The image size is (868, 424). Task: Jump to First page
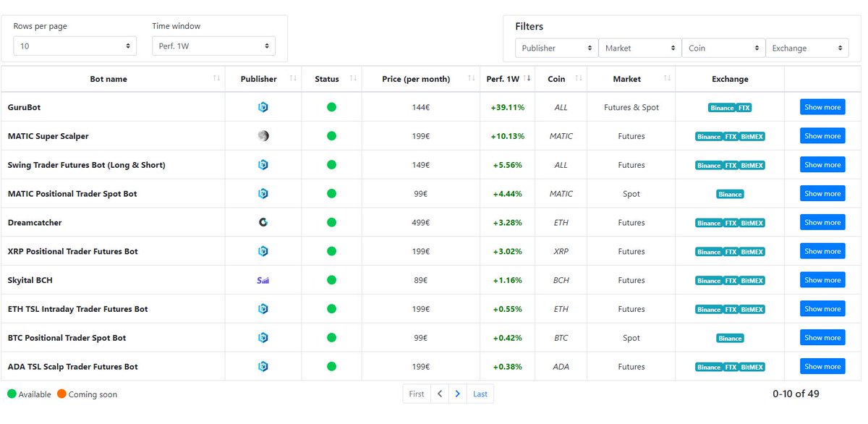tap(417, 394)
